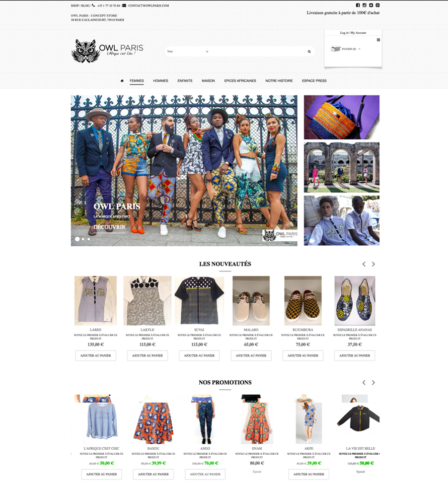Show previous Nos Promotions items

coord(364,382)
